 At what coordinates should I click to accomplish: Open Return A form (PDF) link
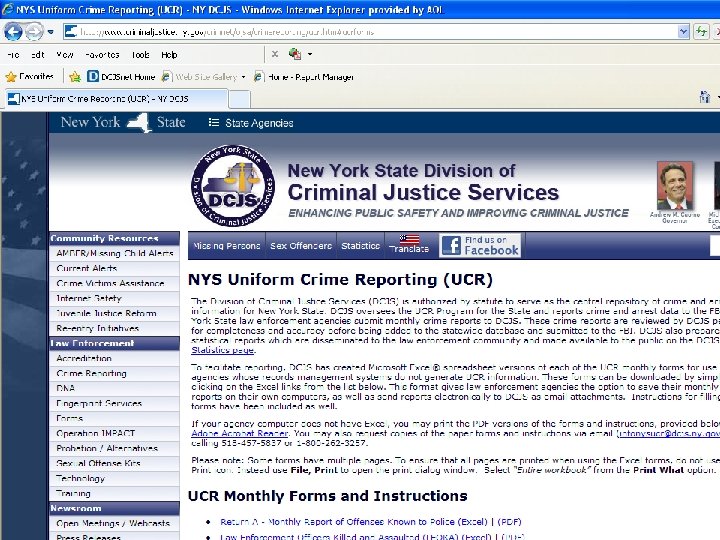pyautogui.click(x=509, y=522)
